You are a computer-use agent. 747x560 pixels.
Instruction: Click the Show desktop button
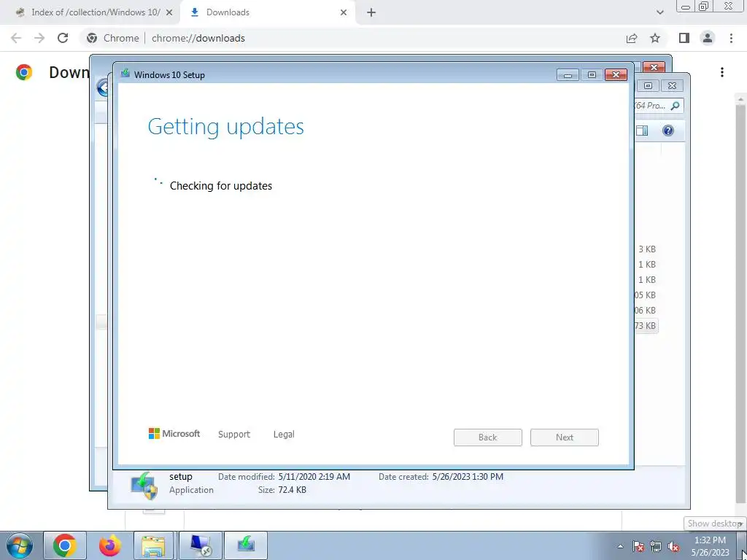tap(741, 545)
